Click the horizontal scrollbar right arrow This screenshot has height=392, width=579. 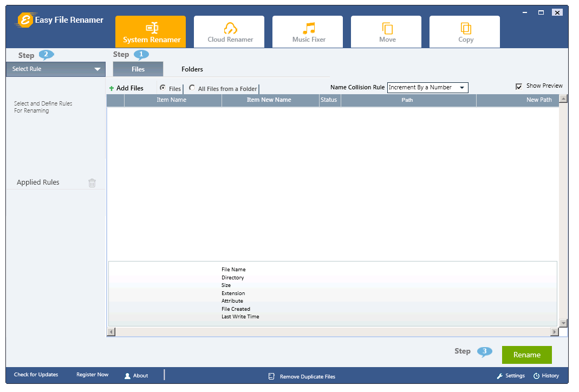coord(554,332)
